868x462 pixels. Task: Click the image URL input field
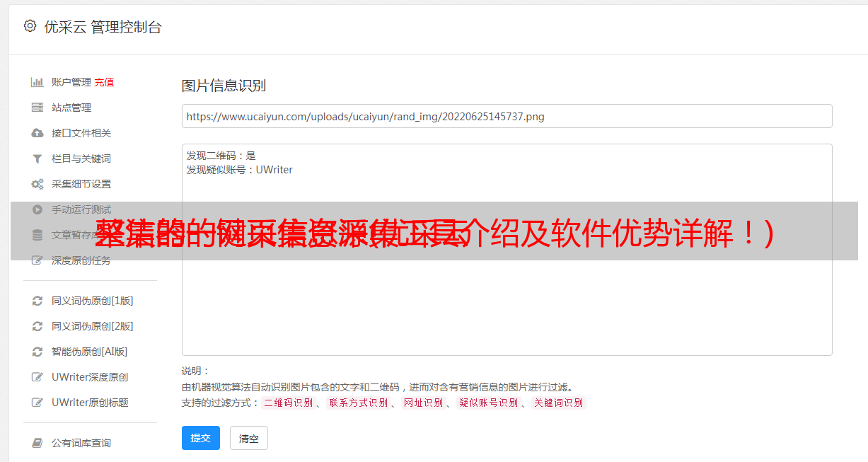(x=507, y=116)
